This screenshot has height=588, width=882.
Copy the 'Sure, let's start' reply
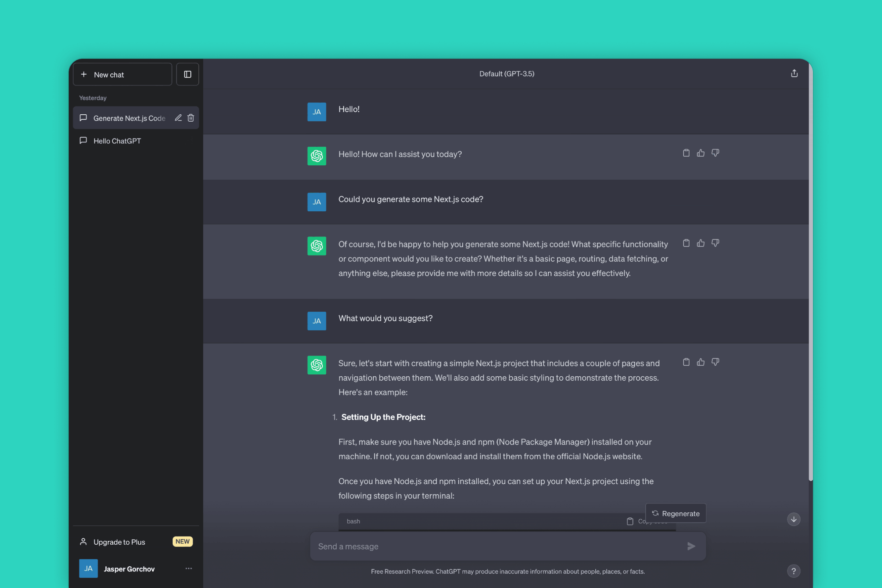tap(686, 362)
